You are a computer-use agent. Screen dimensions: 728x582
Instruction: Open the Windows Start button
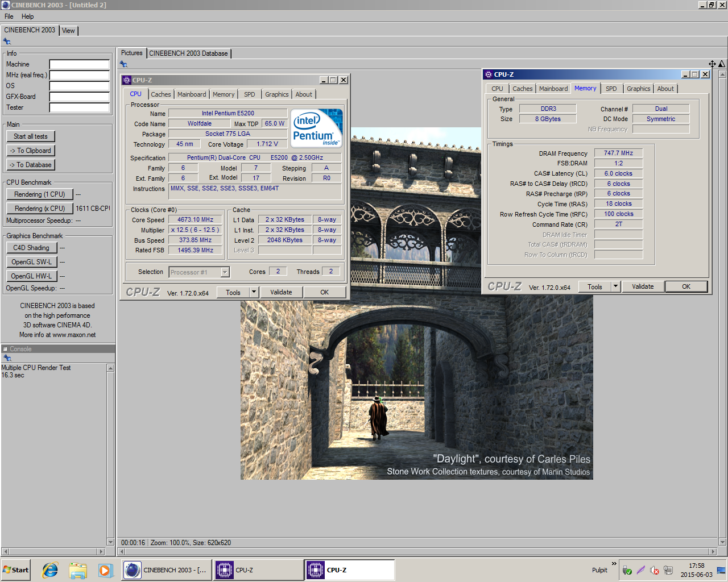pos(15,570)
